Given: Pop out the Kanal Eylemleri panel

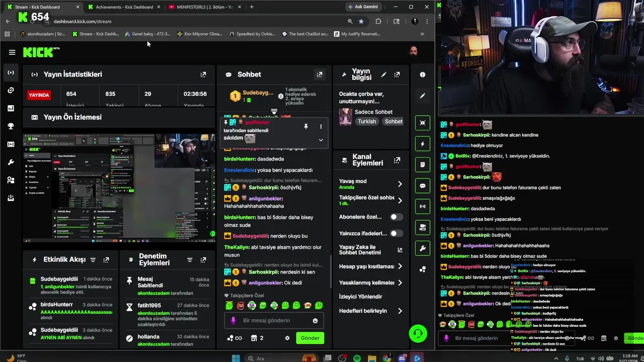Looking at the screenshot, I should [x=397, y=160].
